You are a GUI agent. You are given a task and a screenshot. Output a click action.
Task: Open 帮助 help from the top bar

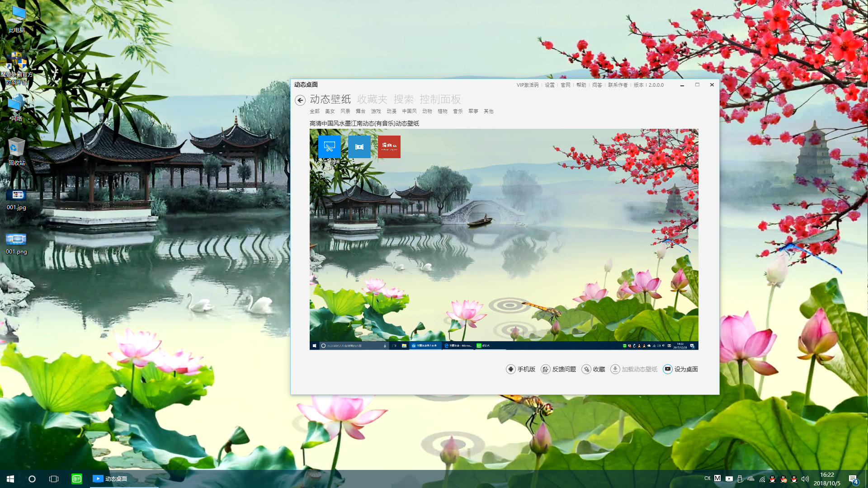pos(581,85)
